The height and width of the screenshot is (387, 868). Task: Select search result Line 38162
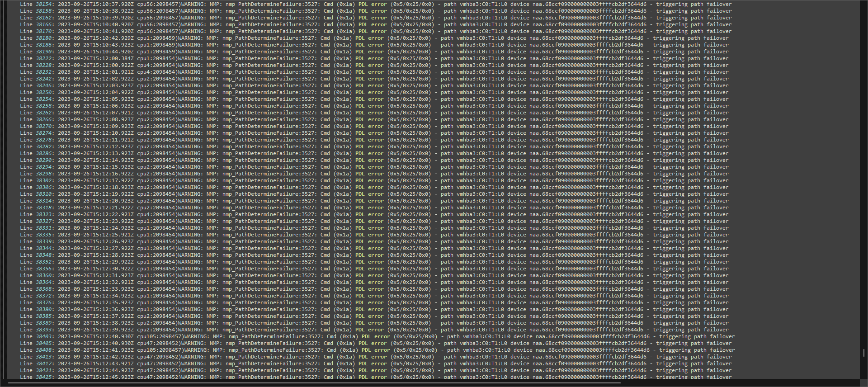(x=376, y=18)
